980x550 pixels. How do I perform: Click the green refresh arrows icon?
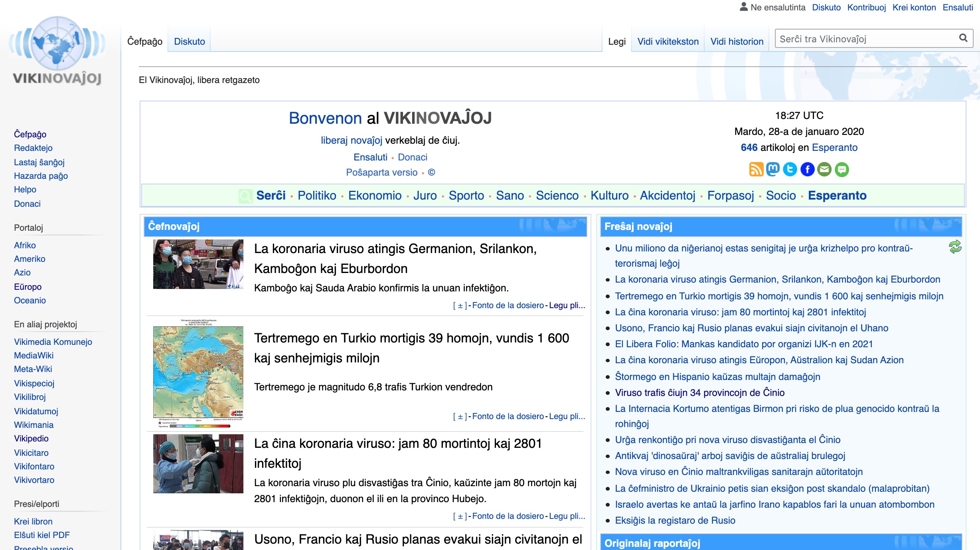(955, 247)
